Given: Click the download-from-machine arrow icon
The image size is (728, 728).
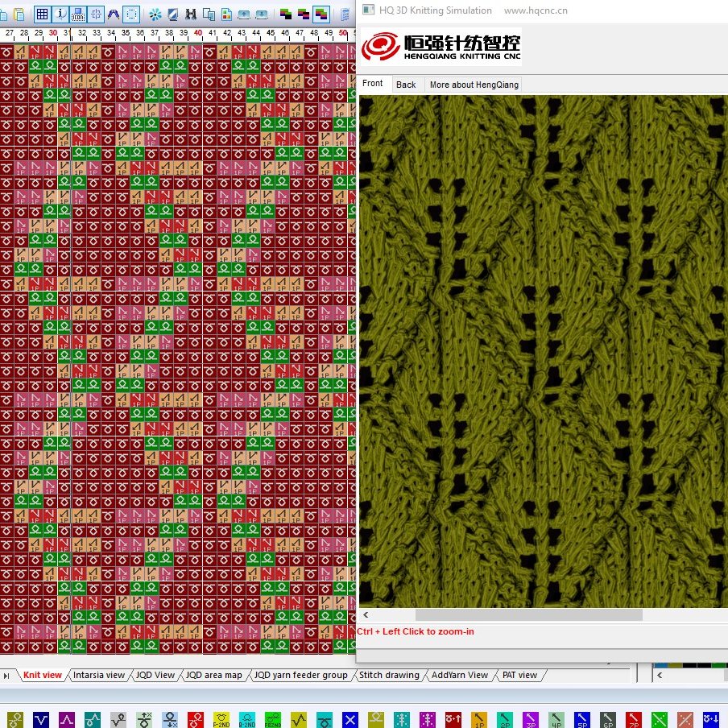Looking at the screenshot, I should coord(262,14).
